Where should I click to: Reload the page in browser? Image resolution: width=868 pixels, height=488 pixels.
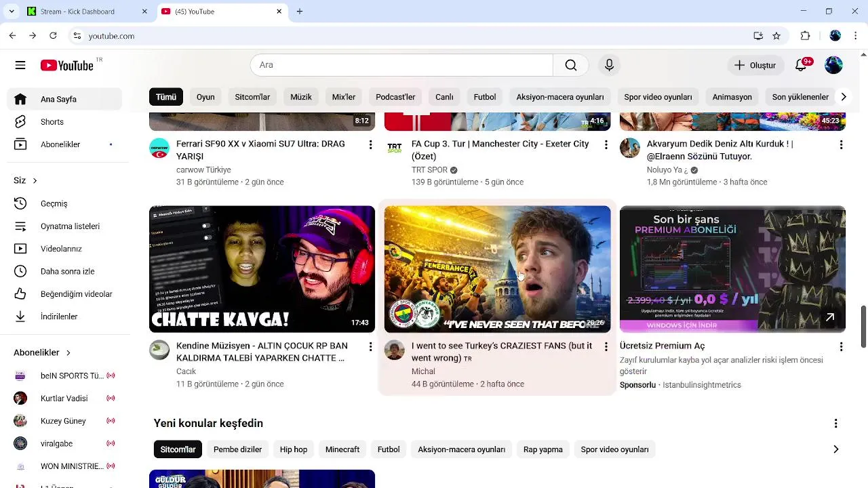(53, 36)
